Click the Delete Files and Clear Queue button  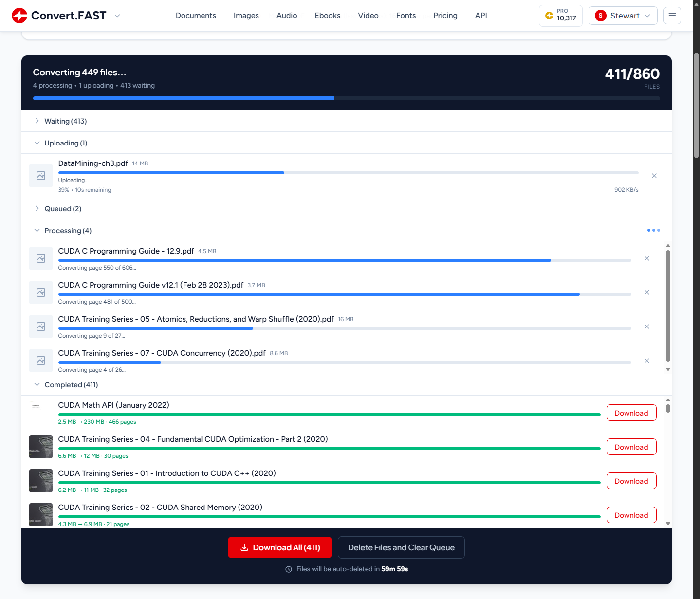tap(401, 547)
